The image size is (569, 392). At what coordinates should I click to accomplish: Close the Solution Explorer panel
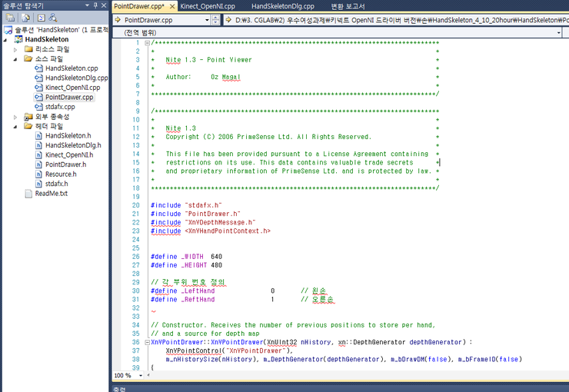[x=104, y=5]
